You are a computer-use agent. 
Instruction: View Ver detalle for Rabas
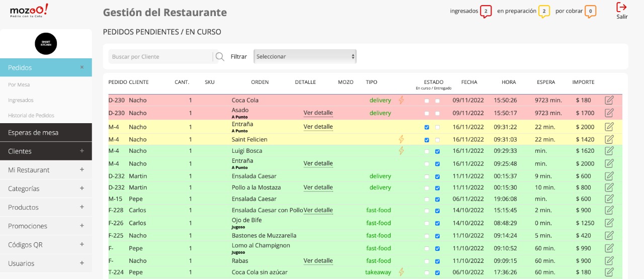(318, 261)
